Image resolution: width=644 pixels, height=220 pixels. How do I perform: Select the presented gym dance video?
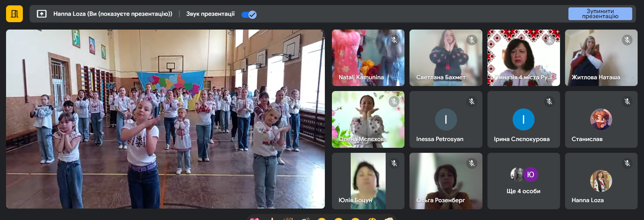[x=165, y=119]
